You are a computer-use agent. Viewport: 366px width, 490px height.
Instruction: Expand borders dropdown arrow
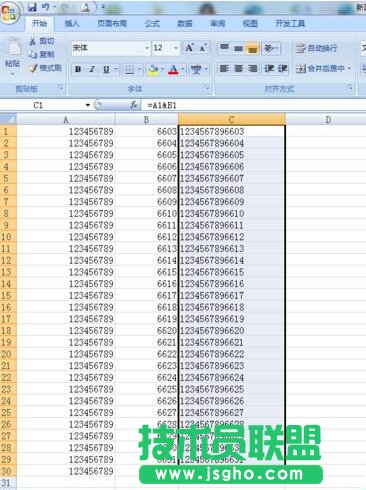(140, 69)
